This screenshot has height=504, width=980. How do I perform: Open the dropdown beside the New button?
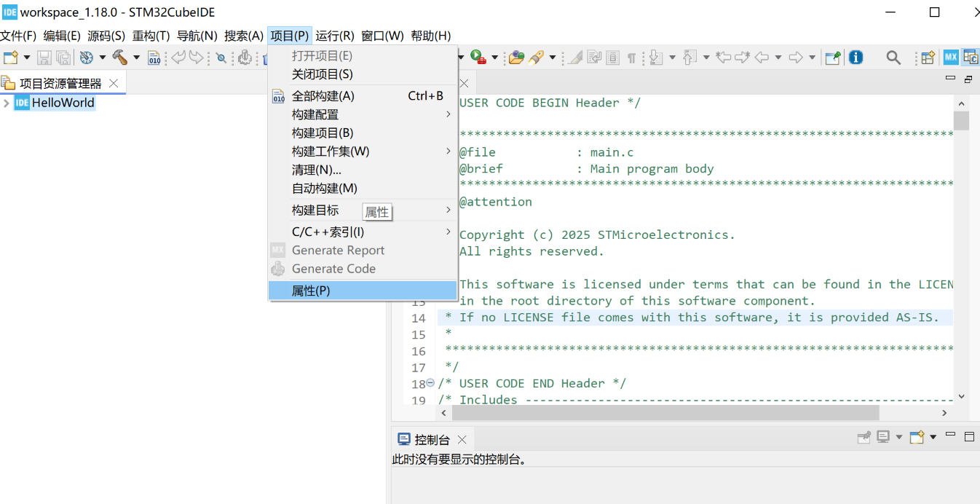(25, 57)
